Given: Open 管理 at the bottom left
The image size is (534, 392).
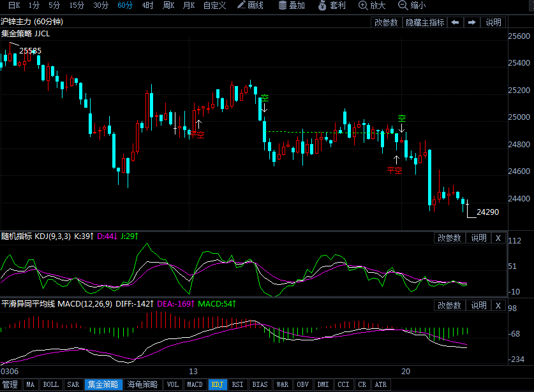Looking at the screenshot, I should point(10,384).
